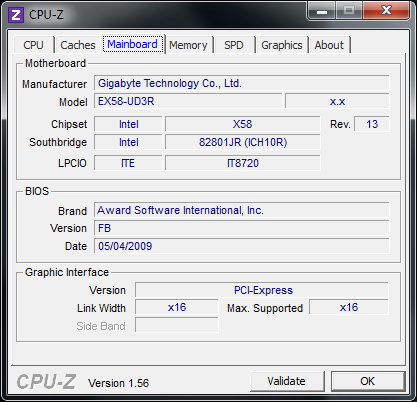Close the CPU-Z window
Image resolution: width=418 pixels, height=402 pixels.
click(386, 11)
